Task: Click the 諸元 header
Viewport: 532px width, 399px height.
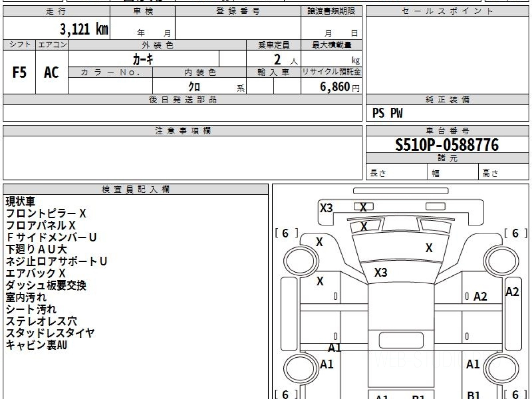Action: point(447,158)
